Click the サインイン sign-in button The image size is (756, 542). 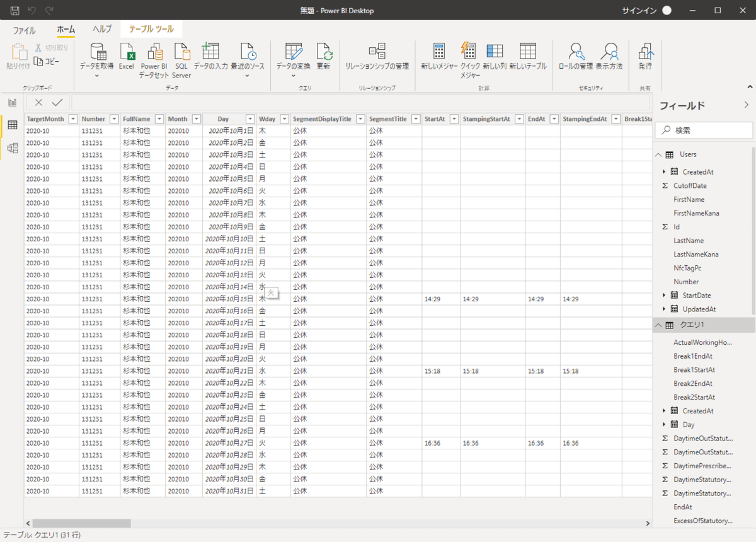point(639,11)
